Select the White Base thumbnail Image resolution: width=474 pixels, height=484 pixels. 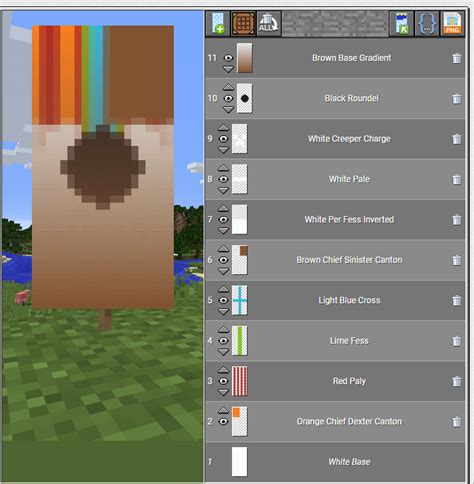(x=239, y=462)
